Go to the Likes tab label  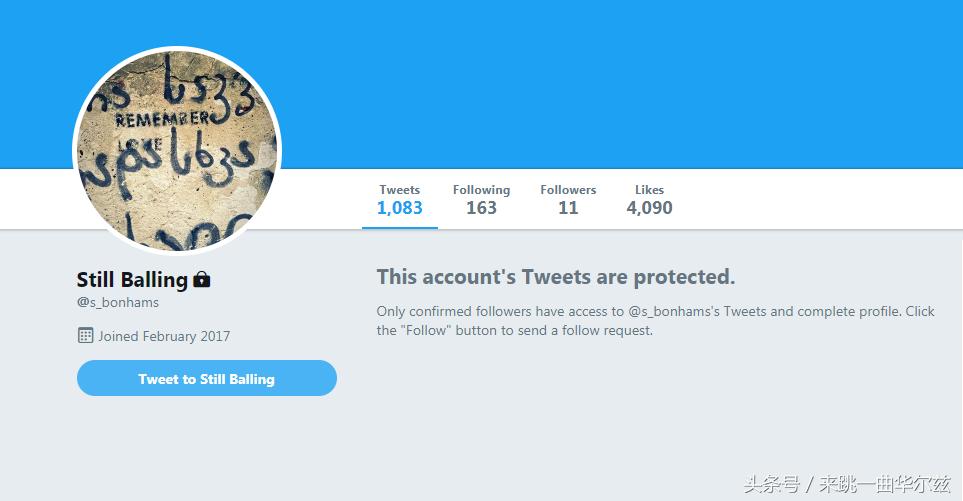coord(649,190)
